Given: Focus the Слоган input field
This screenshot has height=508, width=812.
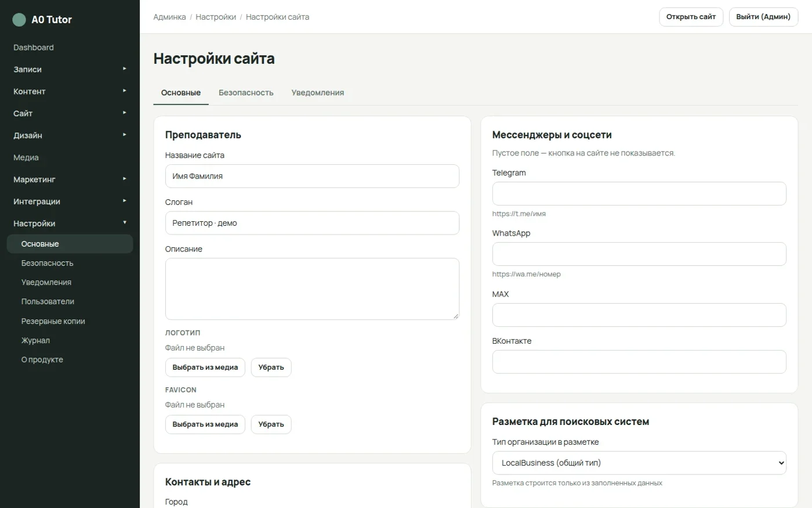Looking at the screenshot, I should 312,223.
